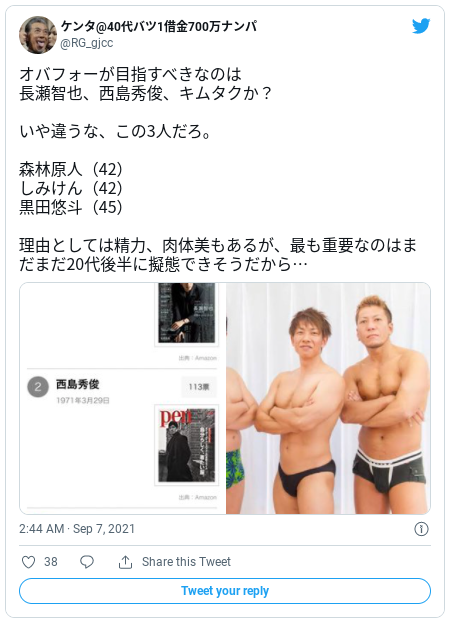Open the right photo of men
451x622 pixels.
point(328,398)
